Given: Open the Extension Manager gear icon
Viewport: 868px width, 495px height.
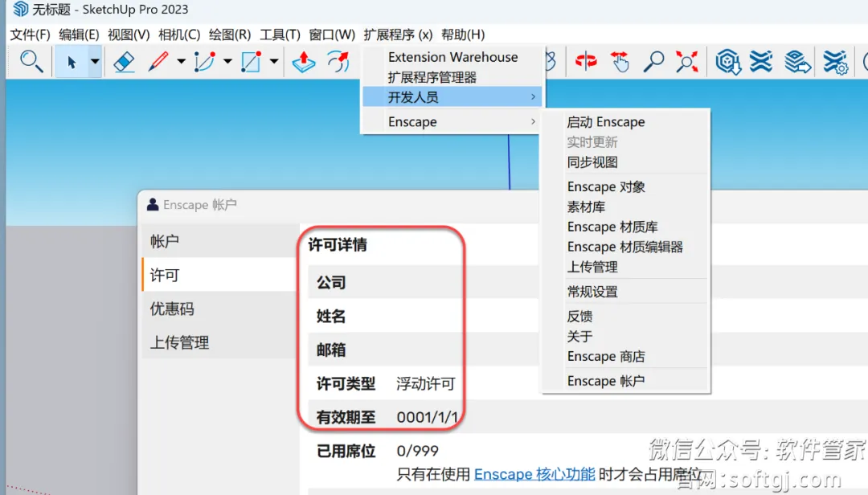Looking at the screenshot, I should 835,61.
